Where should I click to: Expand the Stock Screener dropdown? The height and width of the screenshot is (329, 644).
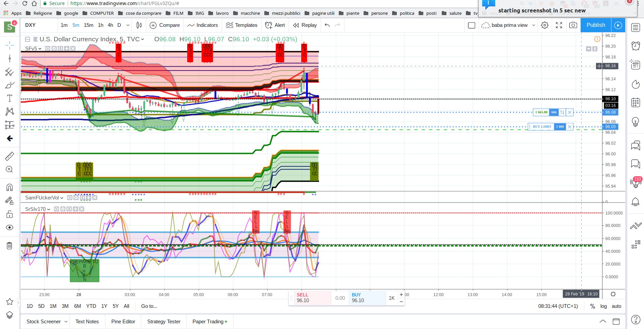[66, 322]
